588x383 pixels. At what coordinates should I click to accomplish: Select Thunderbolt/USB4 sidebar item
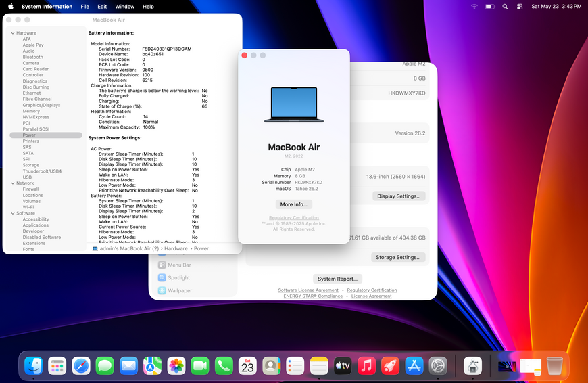[42, 171]
